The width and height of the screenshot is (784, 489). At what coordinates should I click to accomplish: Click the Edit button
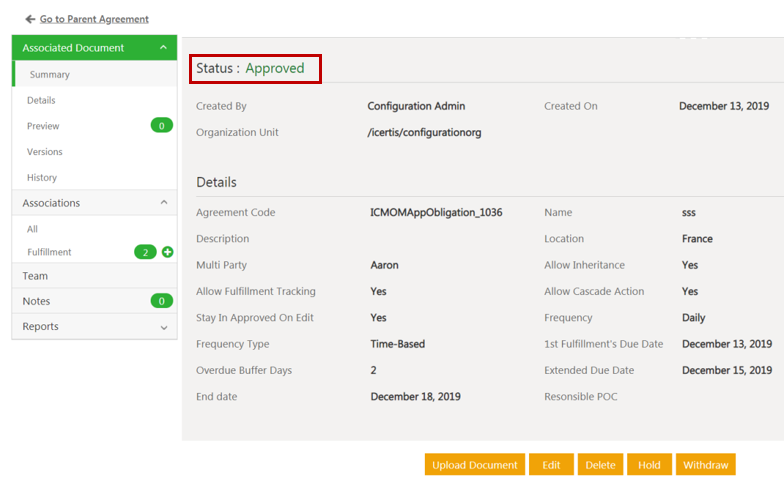551,465
